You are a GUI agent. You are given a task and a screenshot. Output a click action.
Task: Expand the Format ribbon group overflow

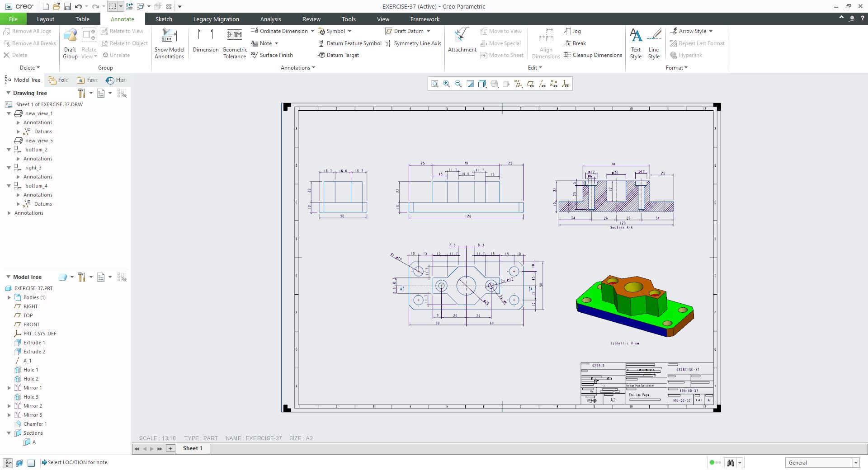click(677, 68)
